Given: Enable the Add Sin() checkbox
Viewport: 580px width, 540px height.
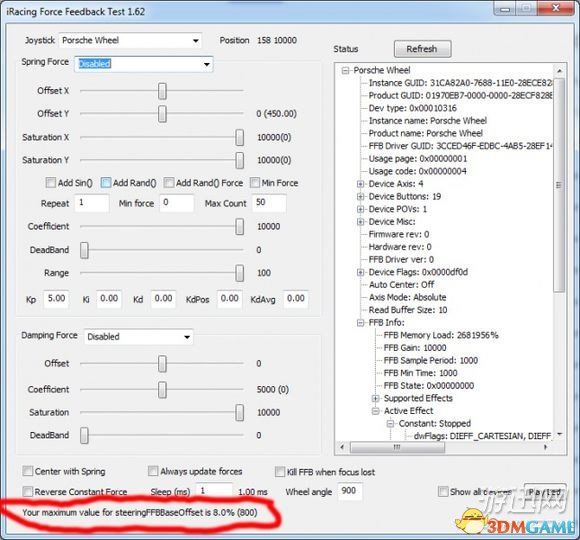Looking at the screenshot, I should coord(51,183).
